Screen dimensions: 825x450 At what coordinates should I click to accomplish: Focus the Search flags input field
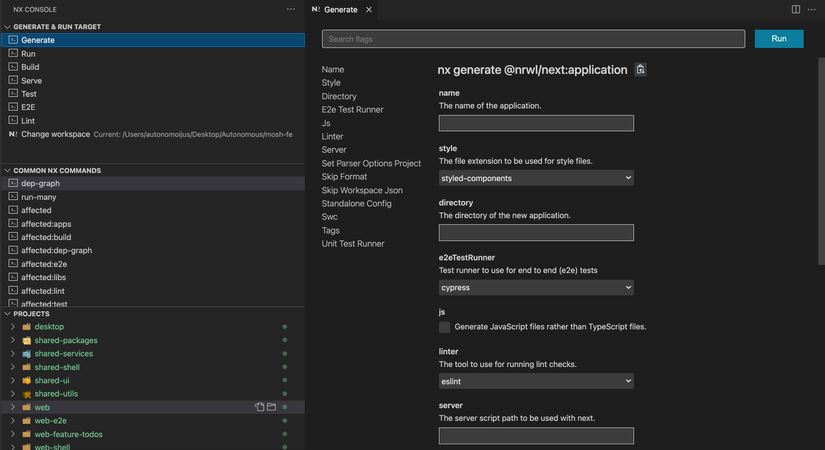coord(533,39)
